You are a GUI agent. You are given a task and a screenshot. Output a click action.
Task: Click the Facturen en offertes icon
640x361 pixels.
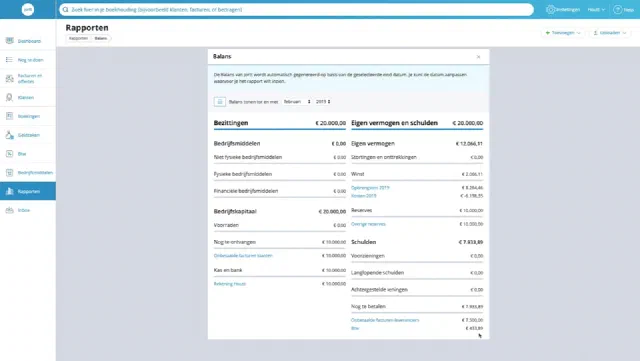pos(9,78)
